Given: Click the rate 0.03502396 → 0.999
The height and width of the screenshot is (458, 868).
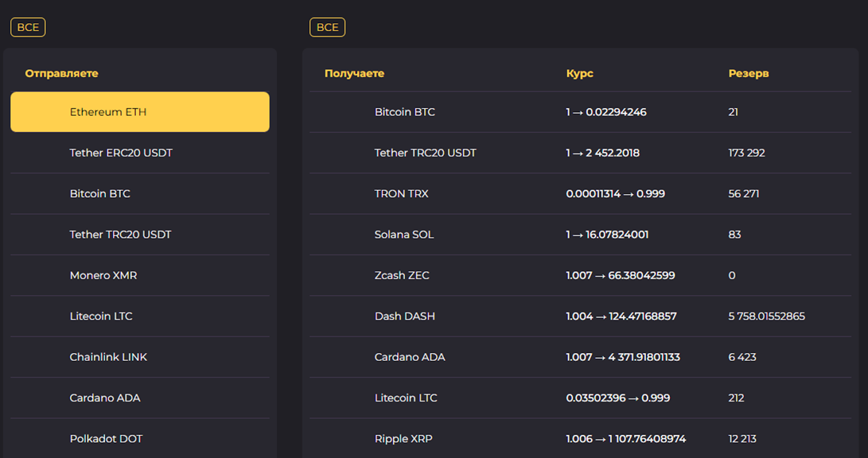Looking at the screenshot, I should tap(618, 398).
